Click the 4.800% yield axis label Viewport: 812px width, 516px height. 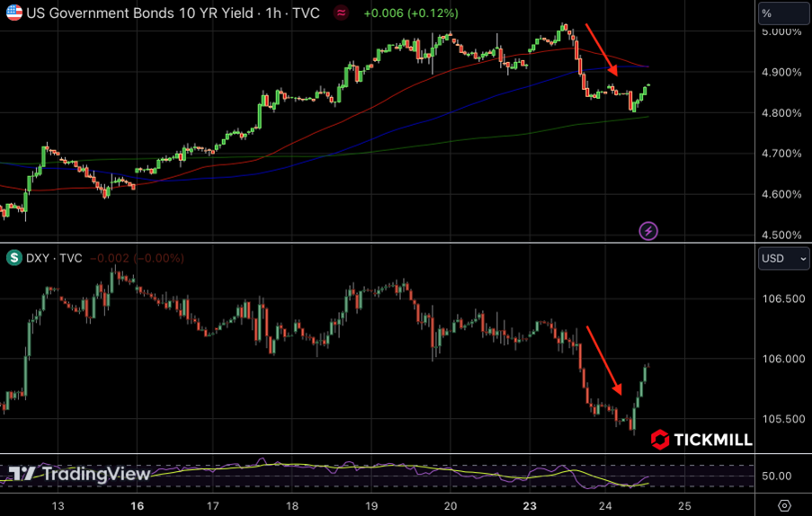pyautogui.click(x=781, y=113)
